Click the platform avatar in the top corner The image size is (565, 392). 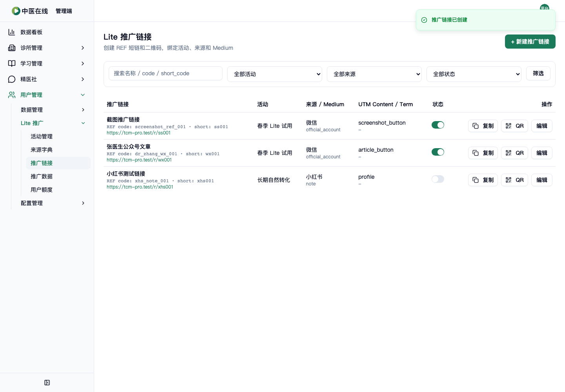tap(545, 8)
